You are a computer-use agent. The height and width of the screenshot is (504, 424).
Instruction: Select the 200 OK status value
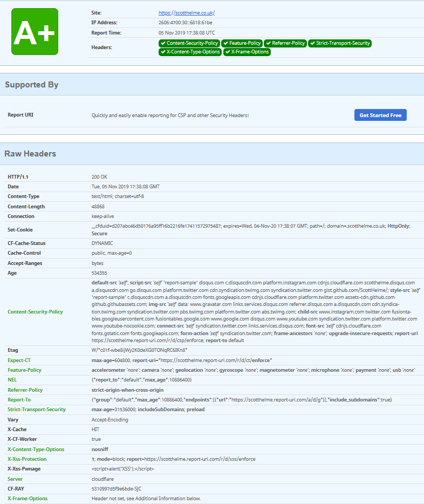tap(99, 177)
